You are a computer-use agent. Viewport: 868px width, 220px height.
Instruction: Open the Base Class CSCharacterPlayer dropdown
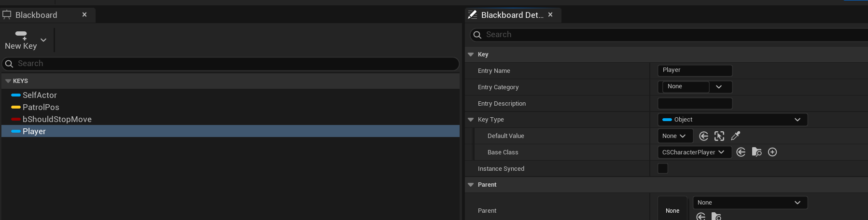point(694,152)
